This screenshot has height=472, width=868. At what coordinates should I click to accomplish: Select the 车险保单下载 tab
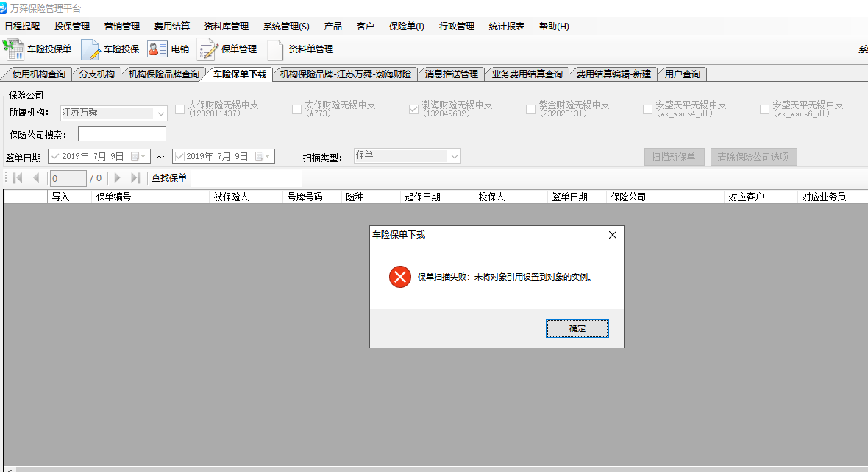click(x=240, y=74)
